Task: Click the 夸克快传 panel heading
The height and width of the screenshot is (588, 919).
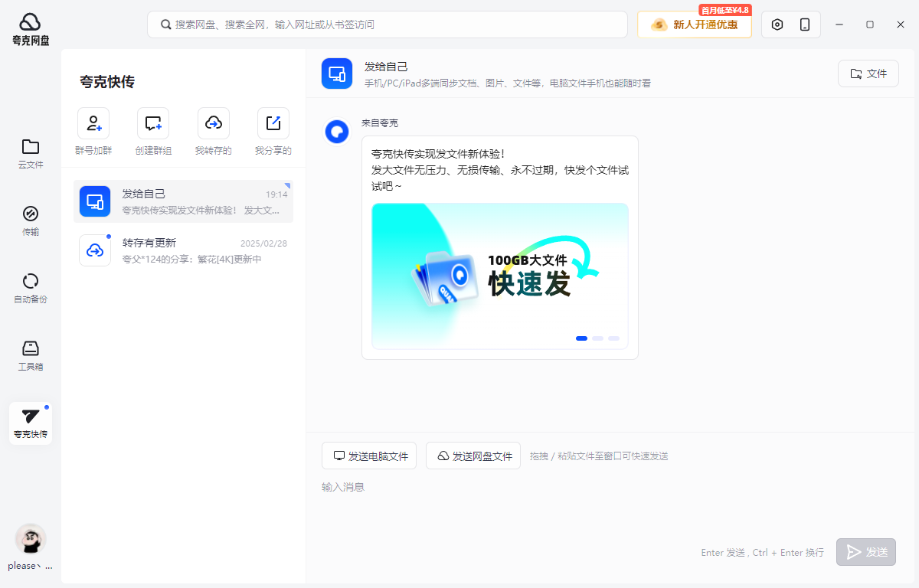Action: click(x=107, y=82)
